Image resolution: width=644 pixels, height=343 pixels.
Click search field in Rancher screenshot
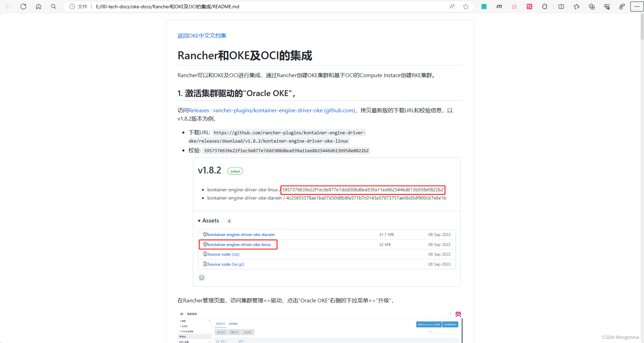click(x=442, y=332)
